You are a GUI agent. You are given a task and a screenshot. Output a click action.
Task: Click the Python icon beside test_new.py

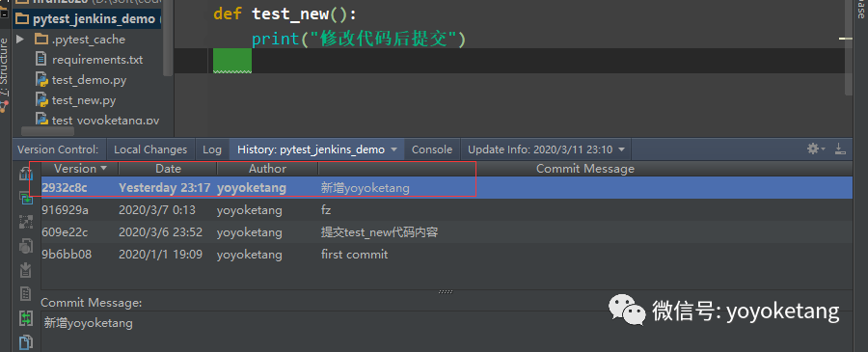click(41, 100)
